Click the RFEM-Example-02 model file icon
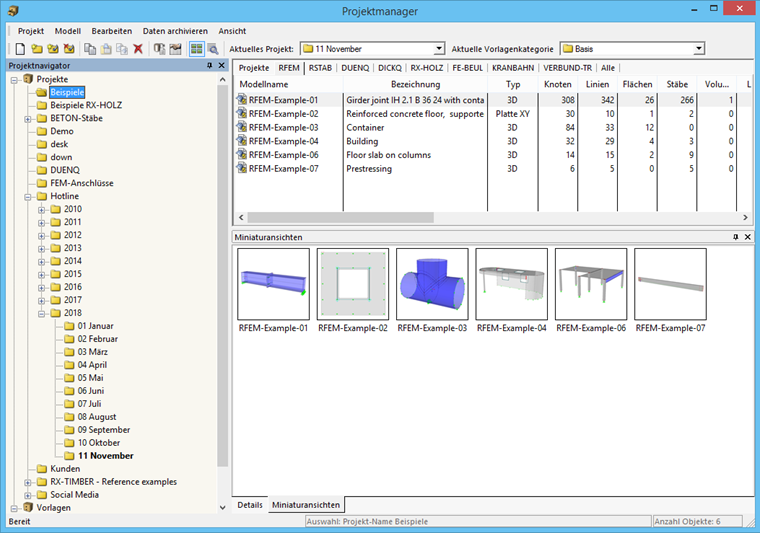Image resolution: width=760 pixels, height=533 pixels. (x=241, y=113)
